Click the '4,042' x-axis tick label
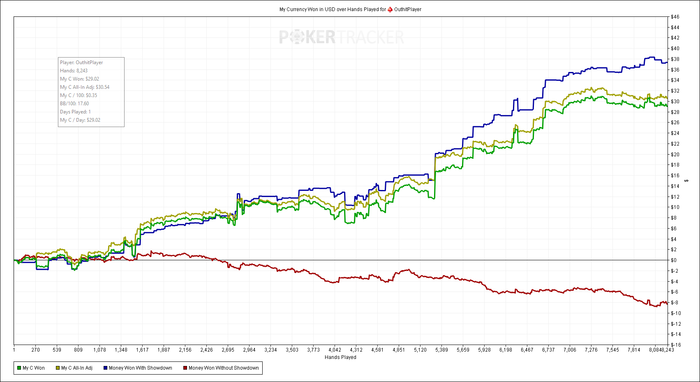The width and height of the screenshot is (700, 382). [x=334, y=351]
